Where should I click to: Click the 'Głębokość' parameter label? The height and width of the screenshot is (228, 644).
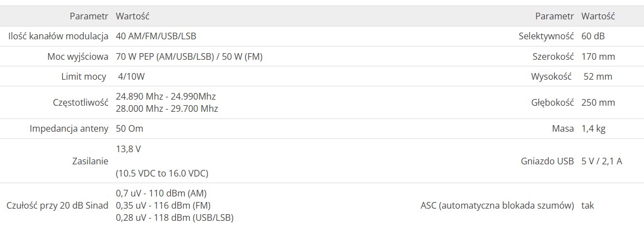[553, 103]
